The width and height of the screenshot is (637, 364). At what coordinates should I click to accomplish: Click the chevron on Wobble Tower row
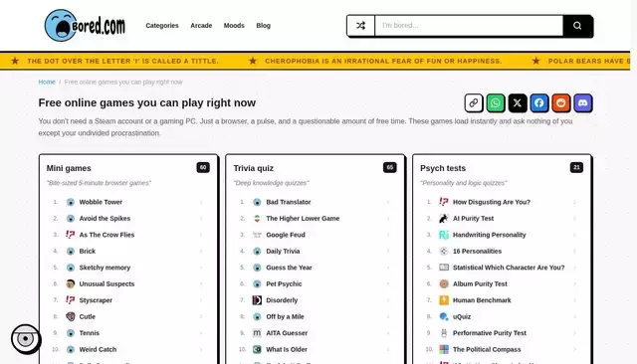tap(201, 202)
